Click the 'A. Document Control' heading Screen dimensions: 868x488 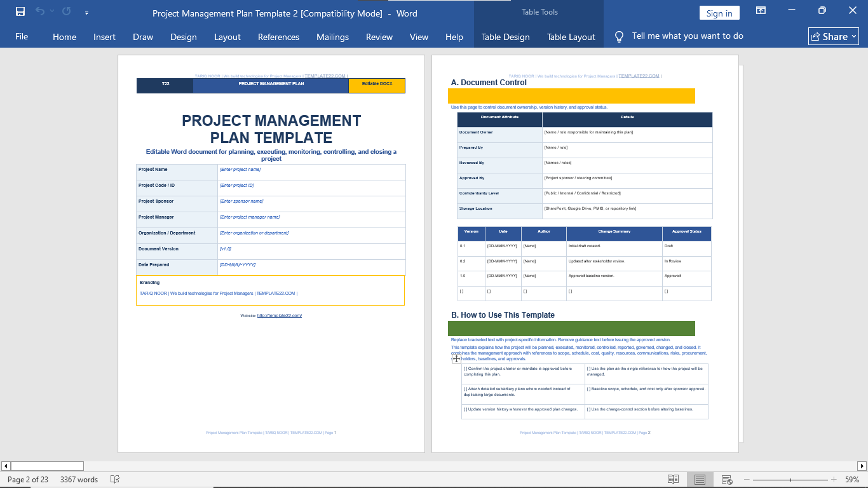pos(489,83)
